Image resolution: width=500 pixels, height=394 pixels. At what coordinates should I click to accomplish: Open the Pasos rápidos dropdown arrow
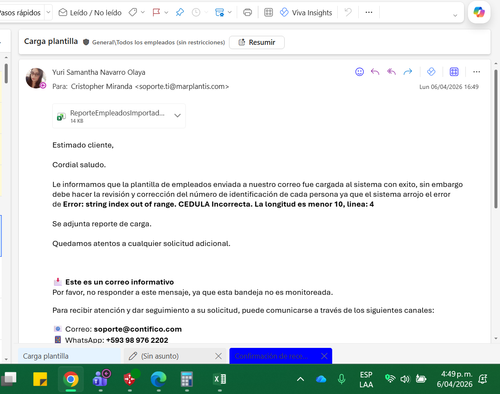pyautogui.click(x=48, y=13)
